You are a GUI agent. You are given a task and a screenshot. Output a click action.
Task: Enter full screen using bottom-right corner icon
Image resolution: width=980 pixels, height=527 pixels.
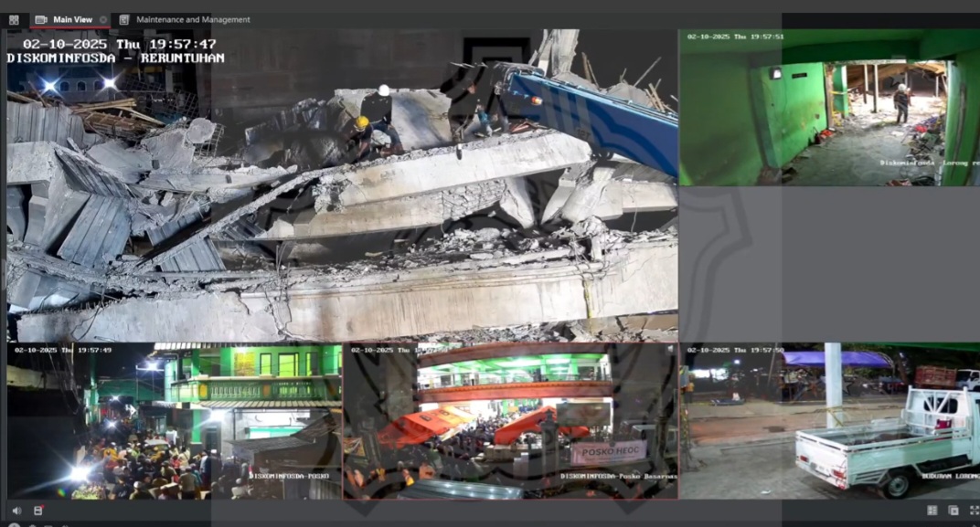(x=974, y=511)
